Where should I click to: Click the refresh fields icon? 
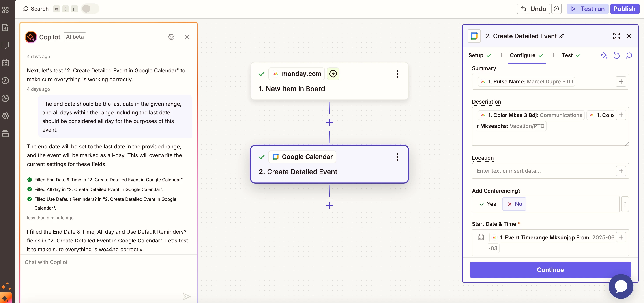(616, 55)
